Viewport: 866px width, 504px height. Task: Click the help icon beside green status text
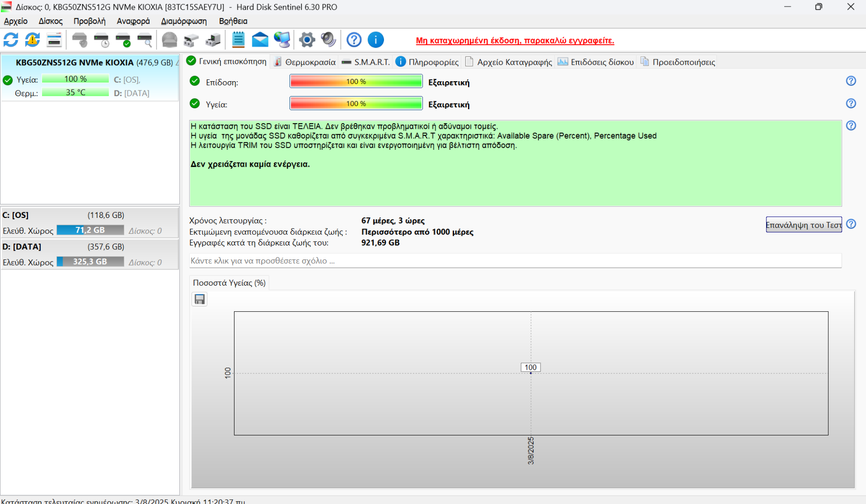[851, 126]
